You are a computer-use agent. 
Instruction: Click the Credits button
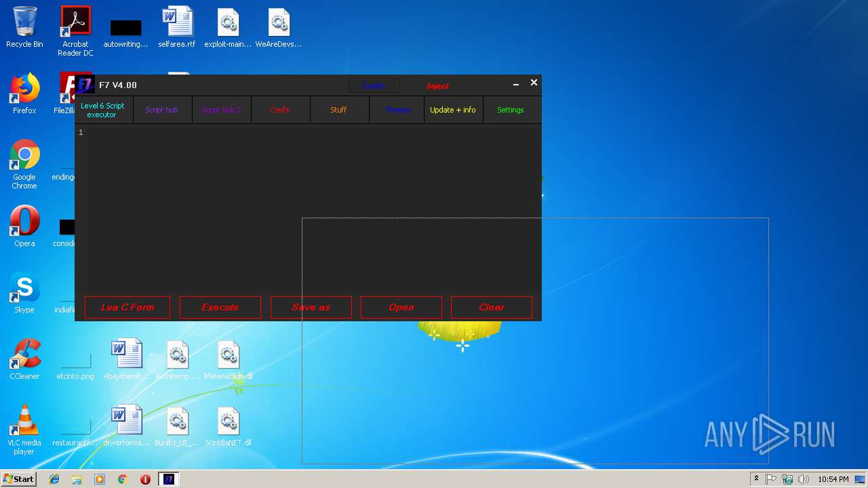[x=374, y=85]
